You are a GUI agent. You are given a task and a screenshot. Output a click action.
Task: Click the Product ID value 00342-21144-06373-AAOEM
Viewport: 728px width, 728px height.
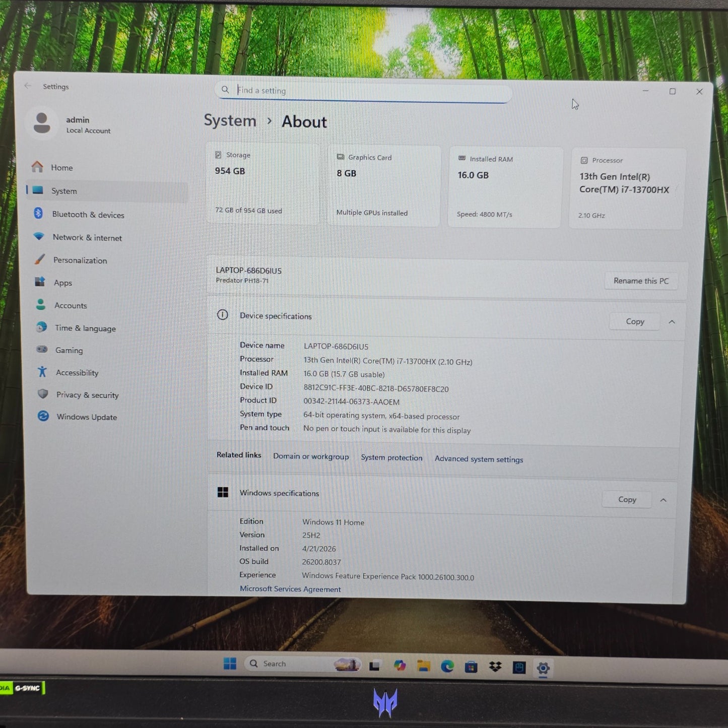pyautogui.click(x=351, y=402)
